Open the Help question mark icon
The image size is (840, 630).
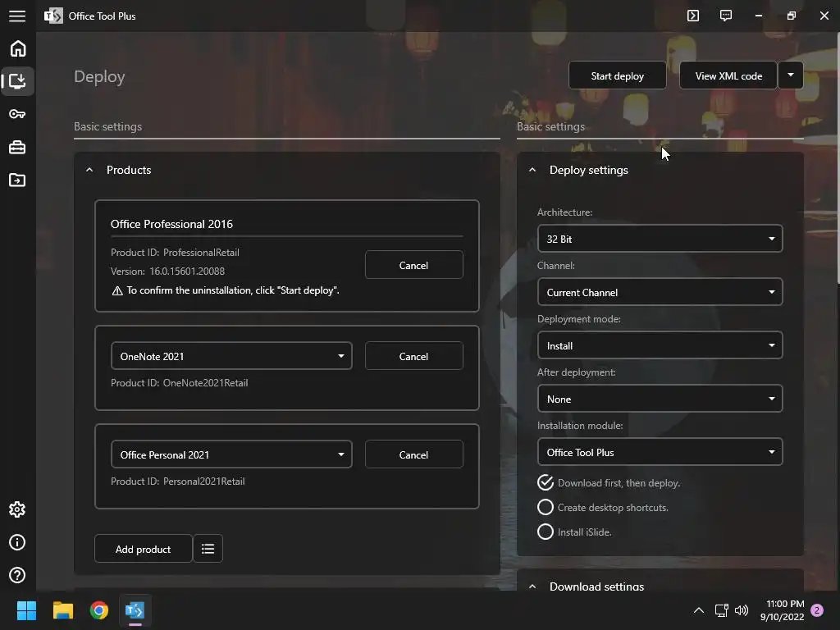click(x=17, y=575)
